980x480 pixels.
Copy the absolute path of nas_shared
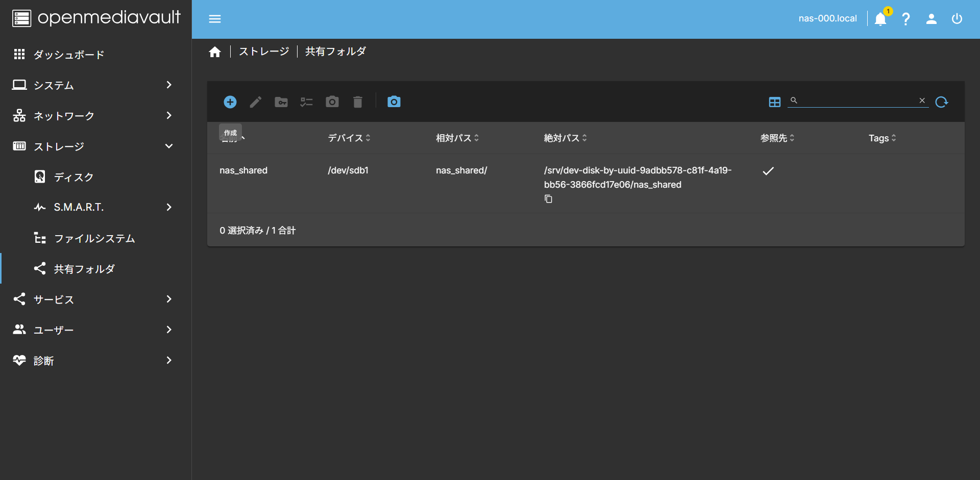click(549, 199)
